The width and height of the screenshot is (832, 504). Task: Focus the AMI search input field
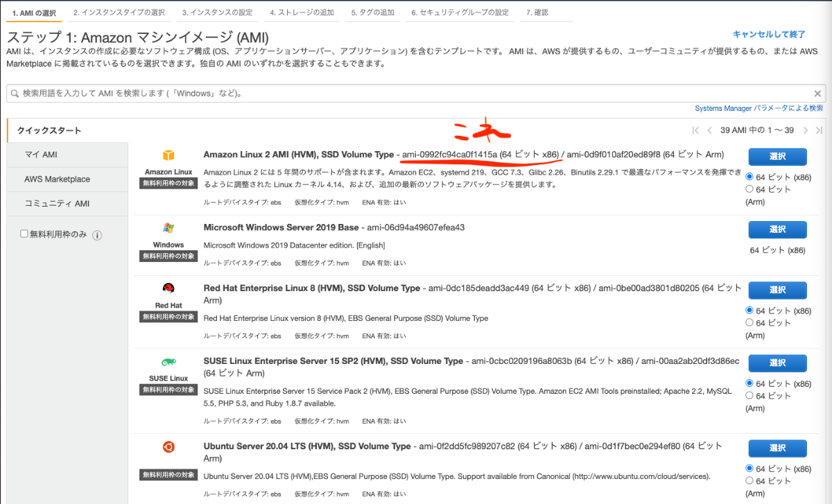[416, 94]
